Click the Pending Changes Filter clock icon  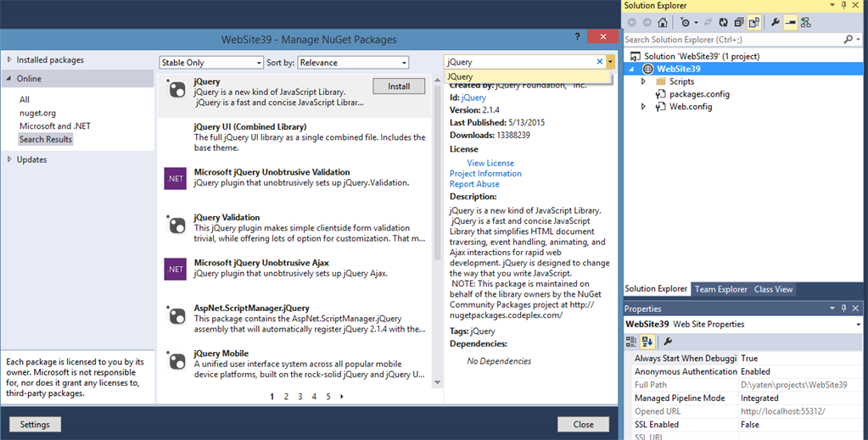(x=686, y=23)
